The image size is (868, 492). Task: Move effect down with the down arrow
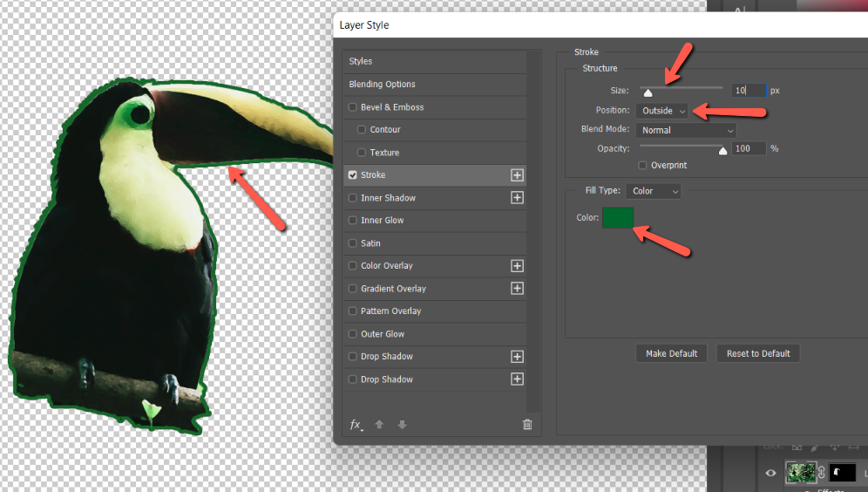[402, 425]
